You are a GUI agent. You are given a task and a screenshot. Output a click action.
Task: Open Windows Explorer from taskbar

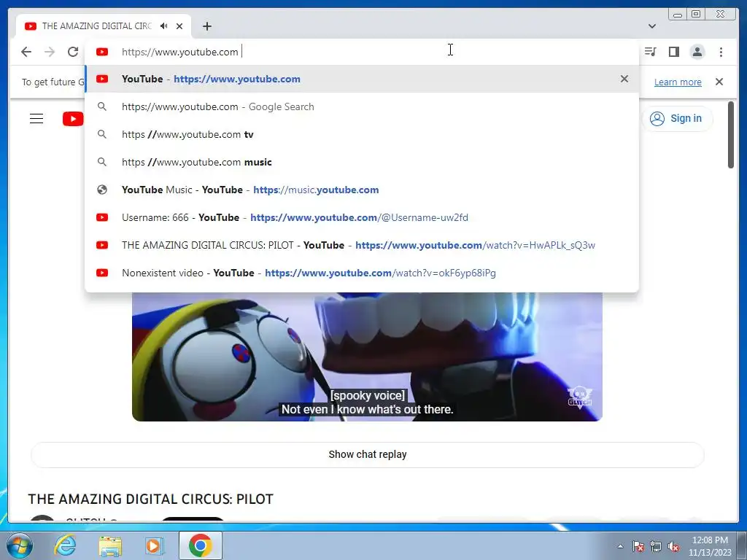point(110,545)
